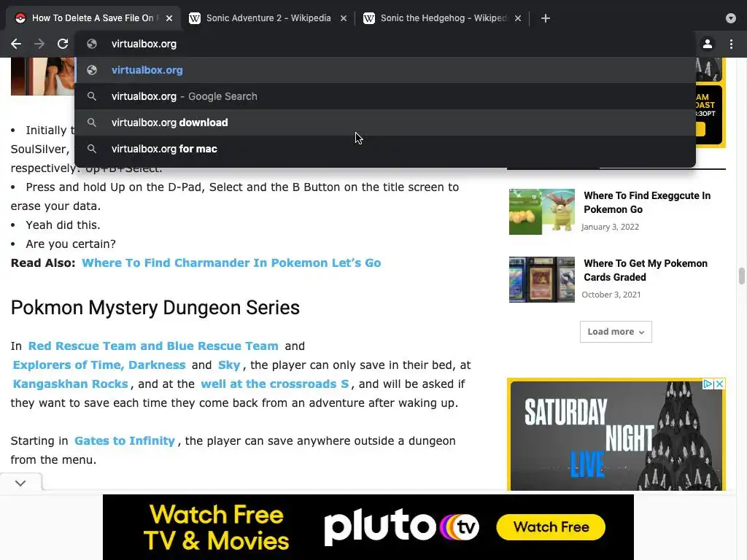This screenshot has height=560, width=747.
Task: Open the Chrome profile menu
Action: click(x=708, y=44)
